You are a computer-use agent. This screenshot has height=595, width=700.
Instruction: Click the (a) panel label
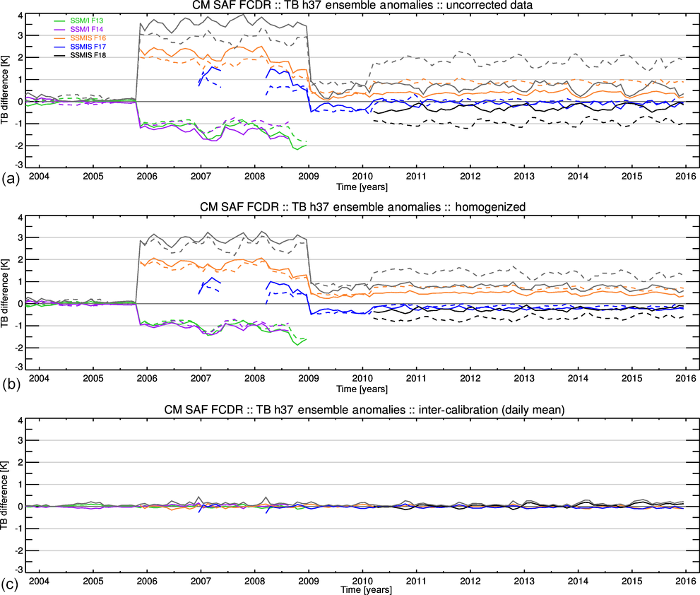click(9, 177)
